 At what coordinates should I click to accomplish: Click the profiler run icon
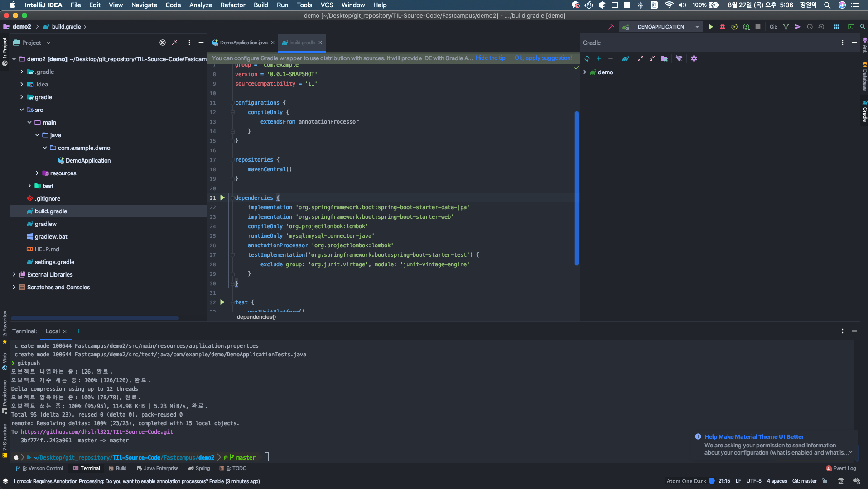(x=746, y=27)
